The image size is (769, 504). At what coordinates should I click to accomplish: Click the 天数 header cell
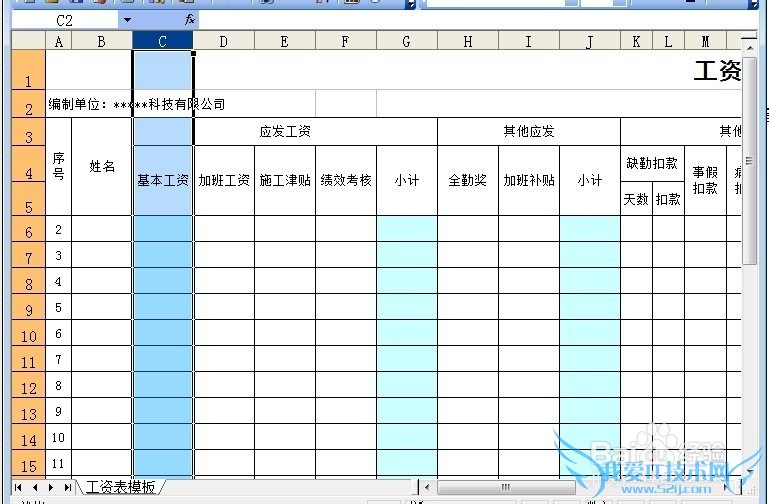[636, 199]
